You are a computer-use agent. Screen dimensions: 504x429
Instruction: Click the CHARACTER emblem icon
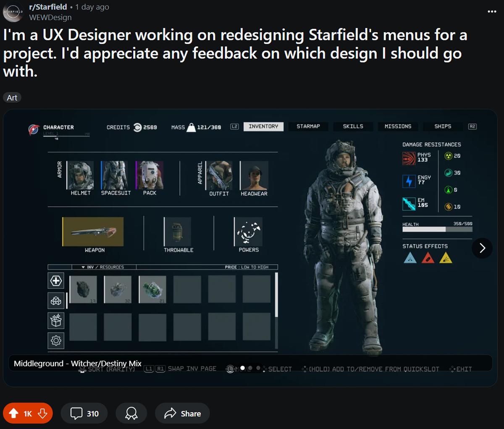[x=34, y=129]
